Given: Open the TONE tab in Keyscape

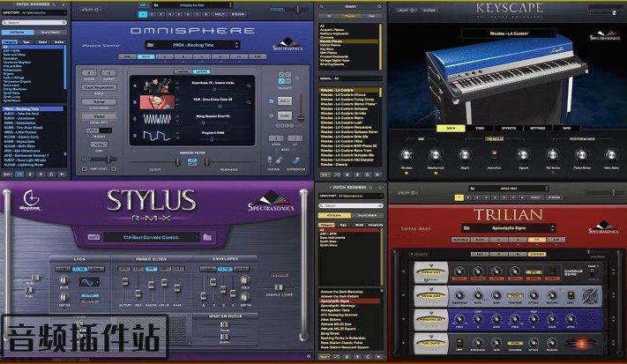Looking at the screenshot, I should [x=480, y=129].
